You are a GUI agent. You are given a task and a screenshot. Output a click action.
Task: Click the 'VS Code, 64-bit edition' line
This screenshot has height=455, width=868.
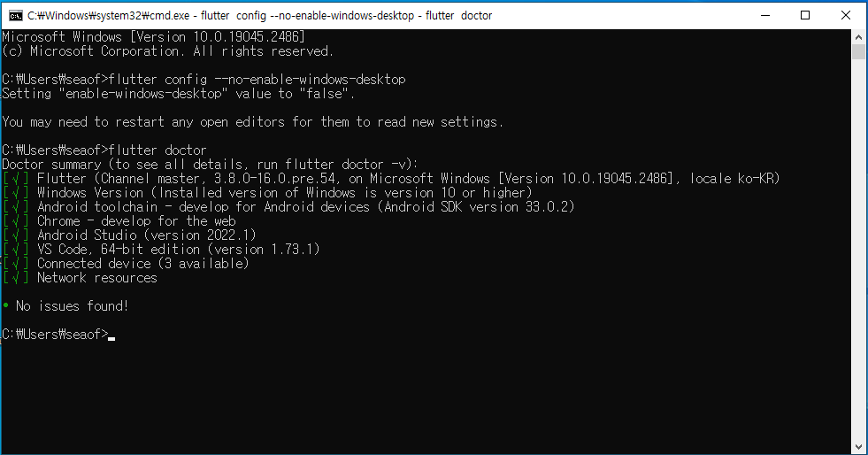tap(178, 249)
